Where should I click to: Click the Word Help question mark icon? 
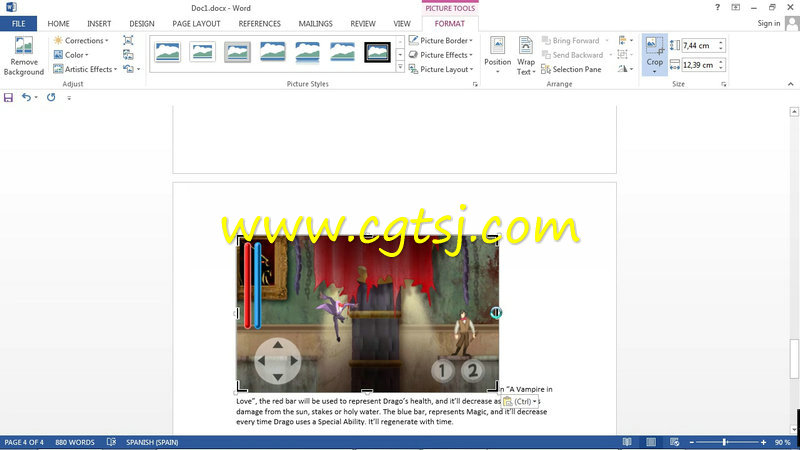[x=717, y=7]
